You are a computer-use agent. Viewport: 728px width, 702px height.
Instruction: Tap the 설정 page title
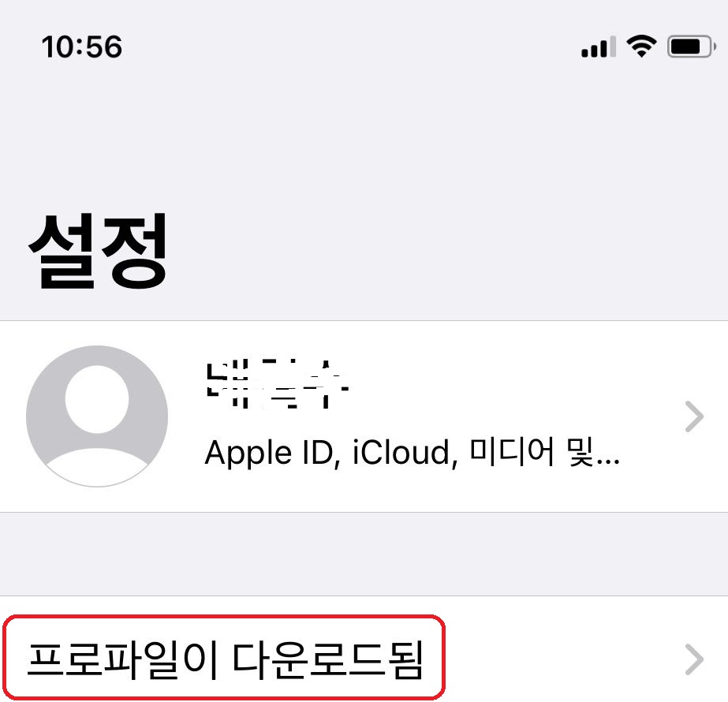coord(98,251)
